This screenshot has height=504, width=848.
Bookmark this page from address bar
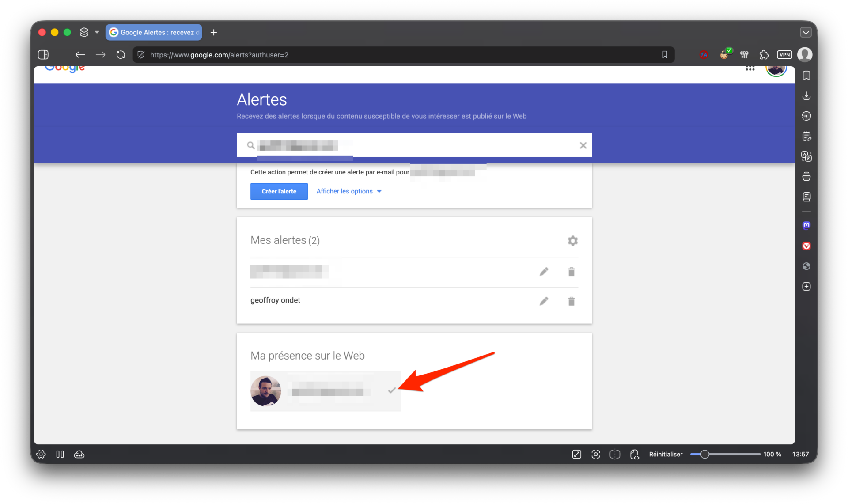pos(665,55)
